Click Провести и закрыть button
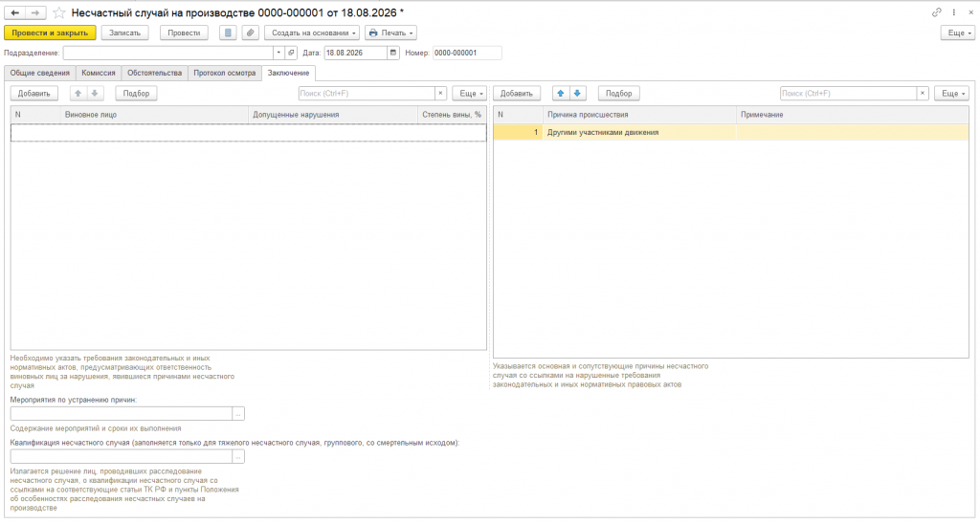The height and width of the screenshot is (524, 980). (50, 33)
